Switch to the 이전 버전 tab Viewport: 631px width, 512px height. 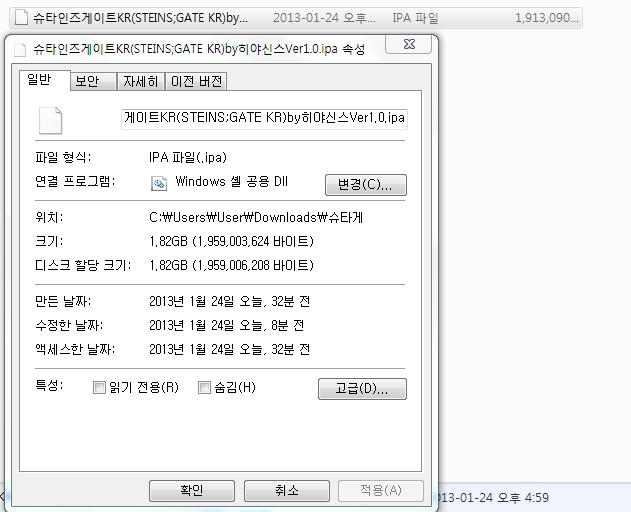tap(196, 81)
